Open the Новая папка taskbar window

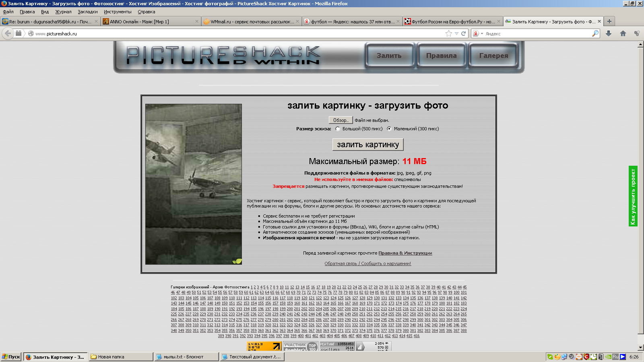pyautogui.click(x=121, y=357)
